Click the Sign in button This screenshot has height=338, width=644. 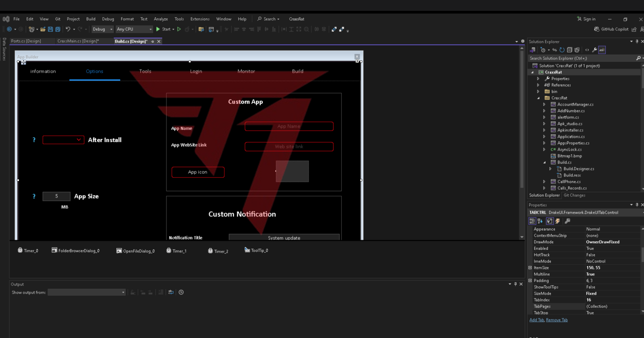586,19
